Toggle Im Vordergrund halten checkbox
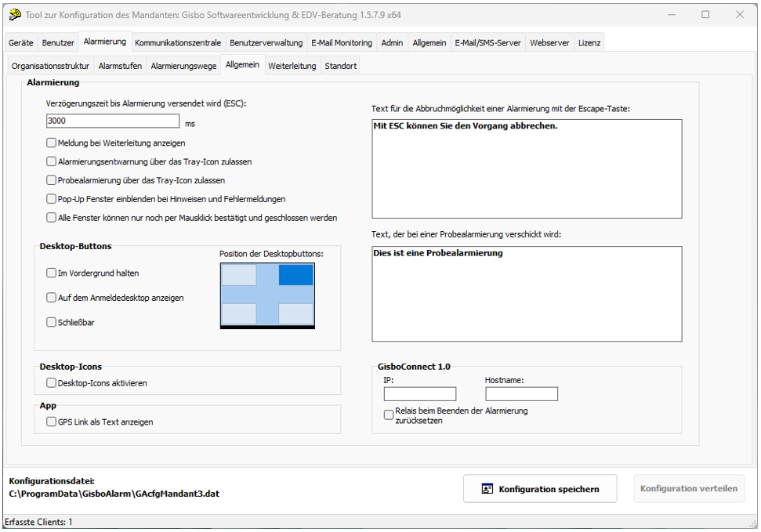 click(x=51, y=273)
